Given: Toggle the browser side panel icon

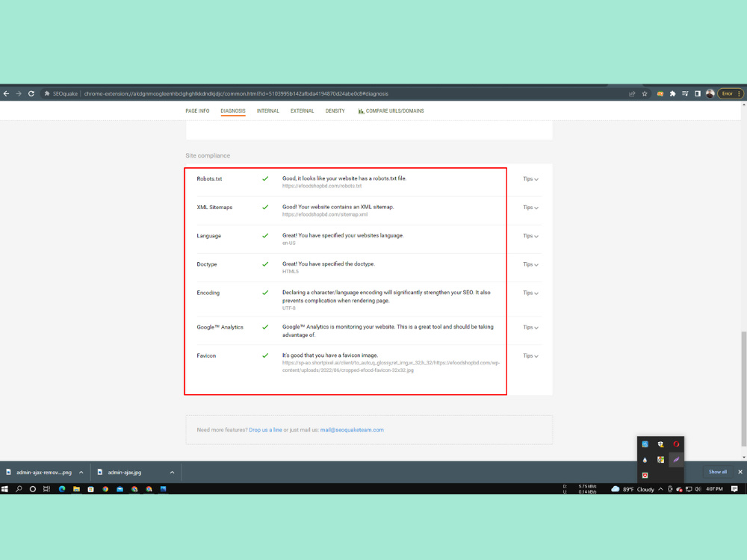Looking at the screenshot, I should click(x=698, y=94).
